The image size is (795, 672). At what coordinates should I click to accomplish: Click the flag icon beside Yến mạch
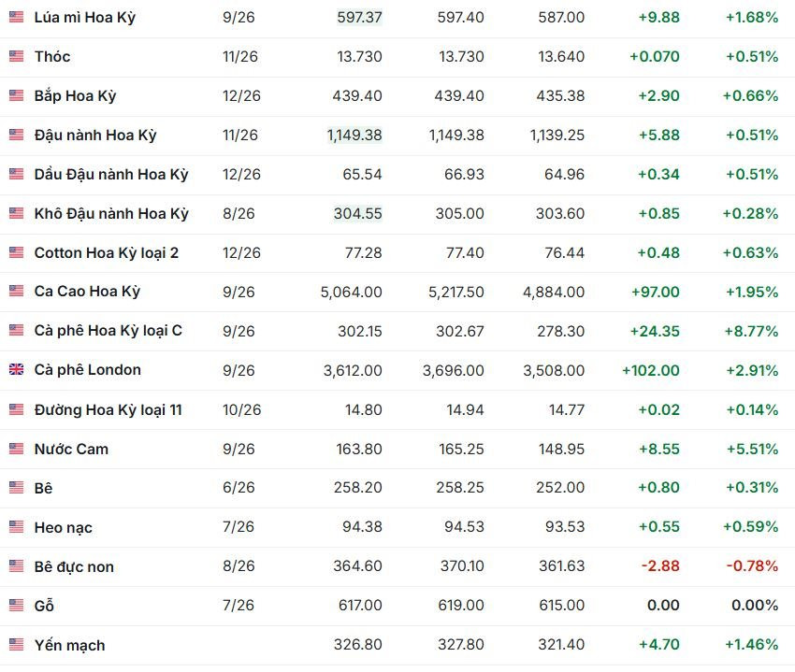(x=16, y=645)
